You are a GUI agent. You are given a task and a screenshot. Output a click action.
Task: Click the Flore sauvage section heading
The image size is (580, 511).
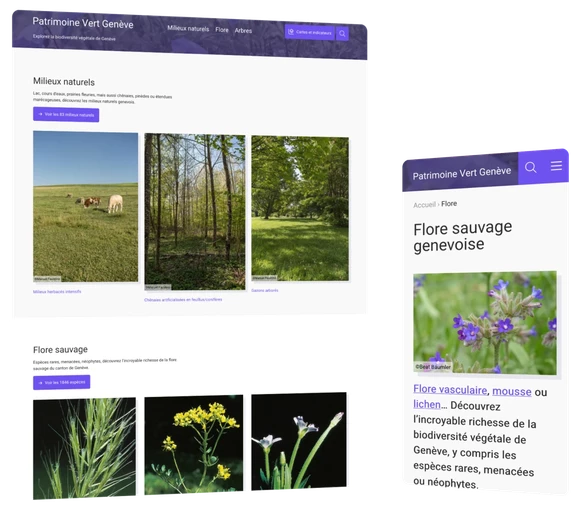(x=60, y=350)
